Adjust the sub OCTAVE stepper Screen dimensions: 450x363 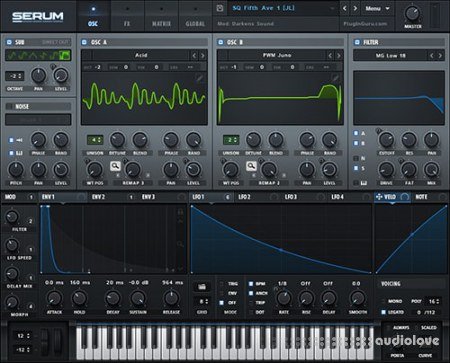pyautogui.click(x=15, y=76)
